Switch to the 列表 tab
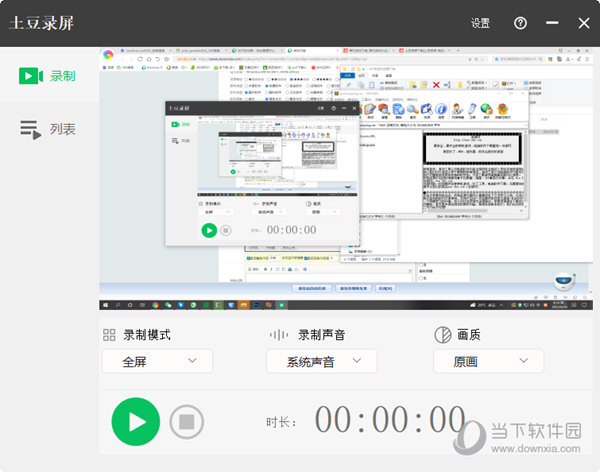Viewport: 600px width, 472px height. point(47,129)
